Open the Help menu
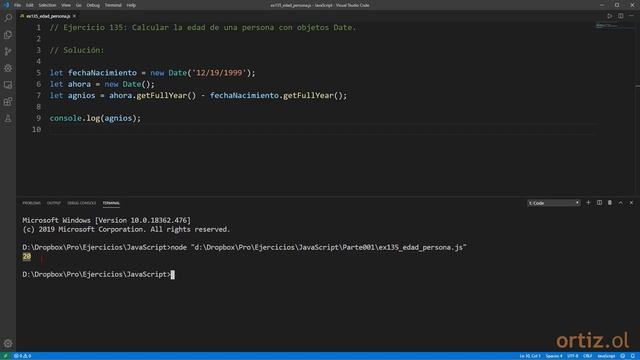Screen dimensions: 640x360 (x=131, y=5)
